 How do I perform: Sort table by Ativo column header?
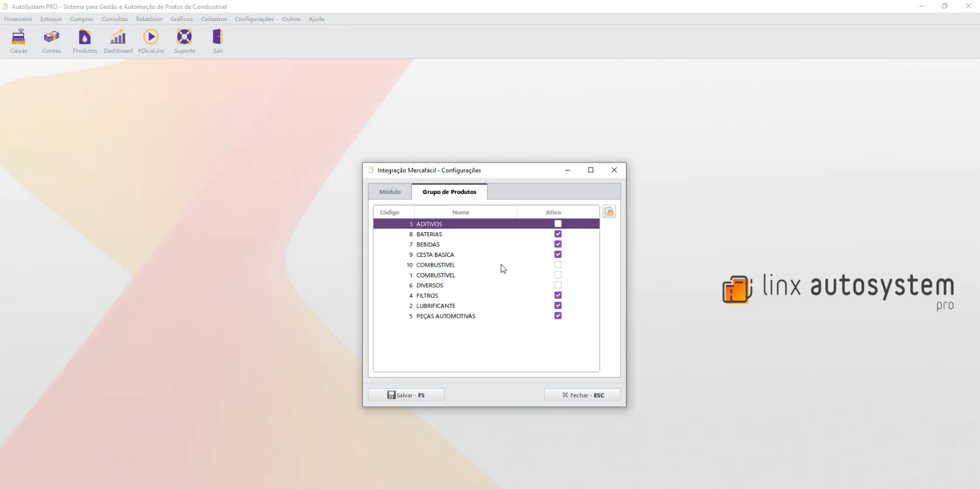click(x=558, y=212)
